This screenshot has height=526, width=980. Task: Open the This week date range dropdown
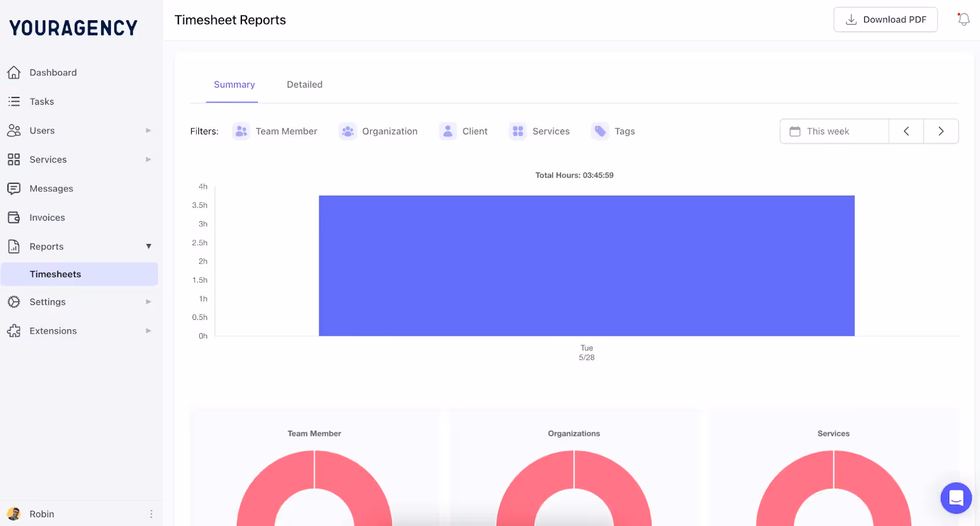tap(834, 131)
